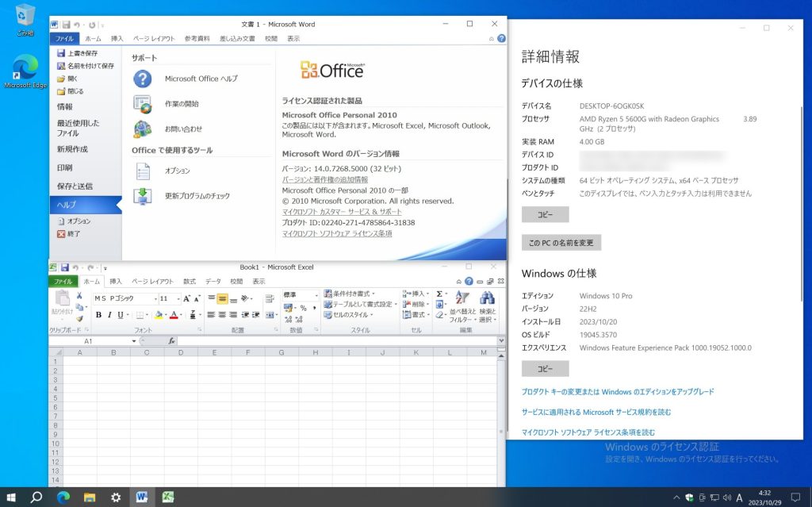Toggle bold formatting in the Excel ribbon
This screenshot has height=507, width=812.
97,313
